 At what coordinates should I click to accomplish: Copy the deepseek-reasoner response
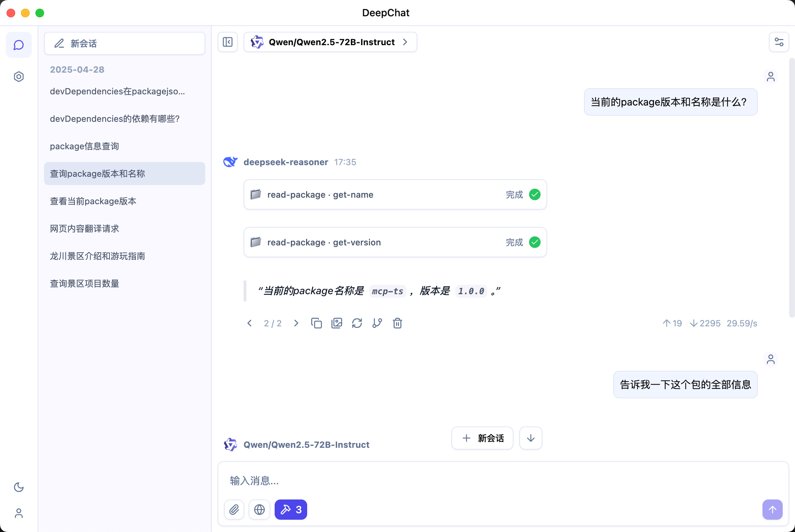(316, 323)
